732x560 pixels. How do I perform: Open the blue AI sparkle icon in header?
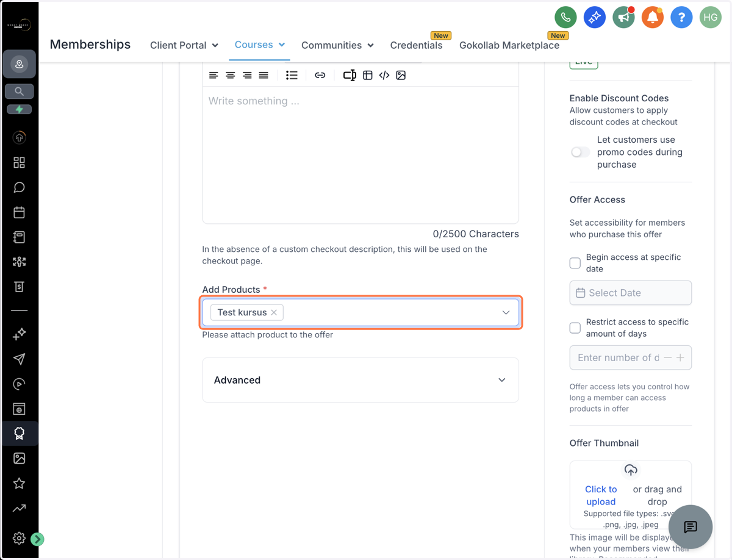(594, 17)
